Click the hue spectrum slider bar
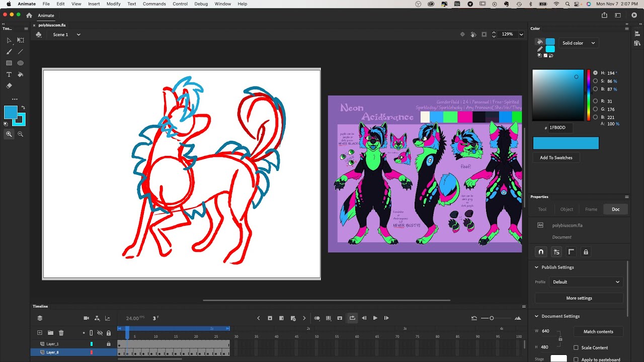 click(589, 95)
